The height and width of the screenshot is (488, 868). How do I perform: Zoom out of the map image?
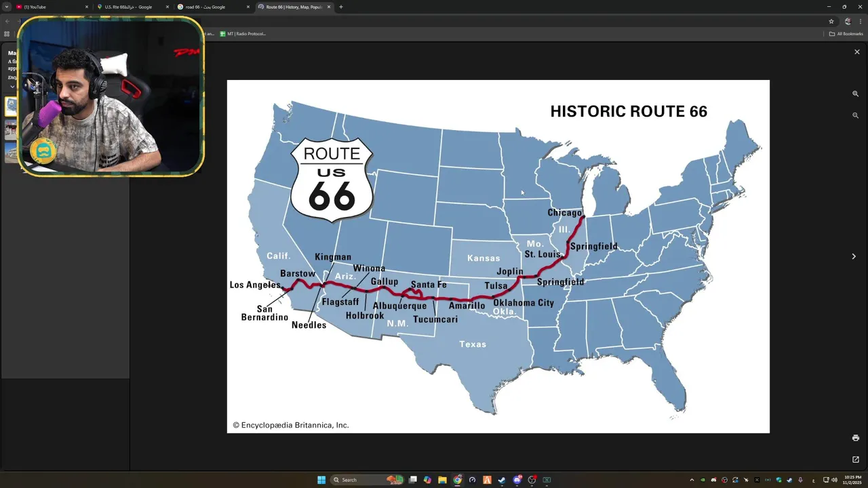(855, 115)
